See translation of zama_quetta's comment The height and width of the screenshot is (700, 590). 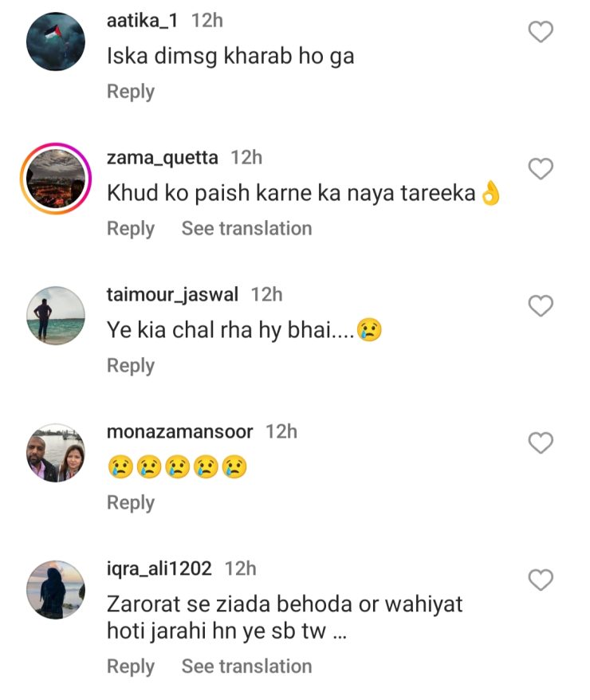(x=246, y=229)
